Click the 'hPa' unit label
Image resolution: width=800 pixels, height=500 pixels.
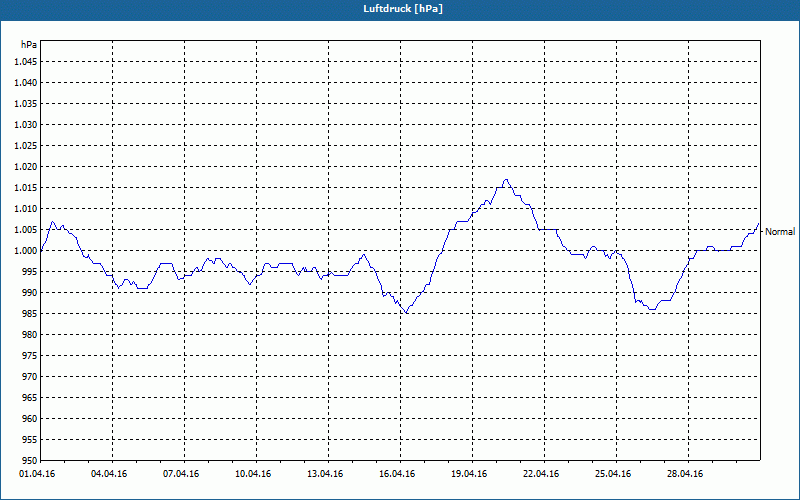(x=29, y=45)
